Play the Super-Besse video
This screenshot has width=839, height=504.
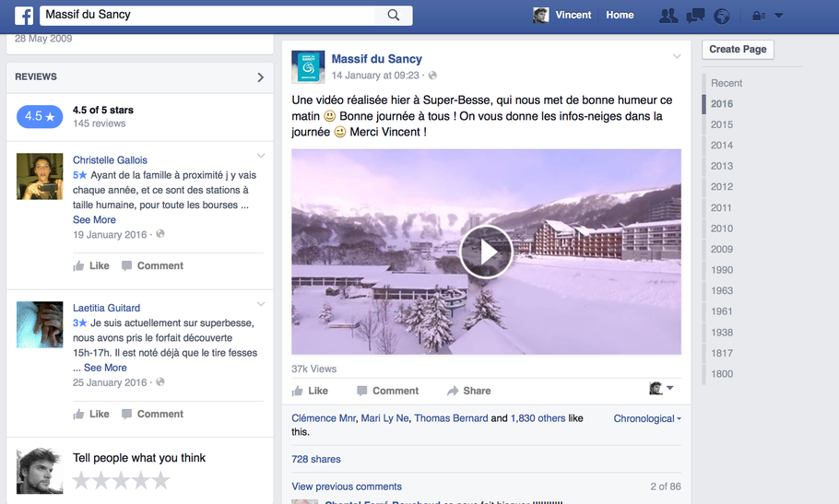(486, 252)
